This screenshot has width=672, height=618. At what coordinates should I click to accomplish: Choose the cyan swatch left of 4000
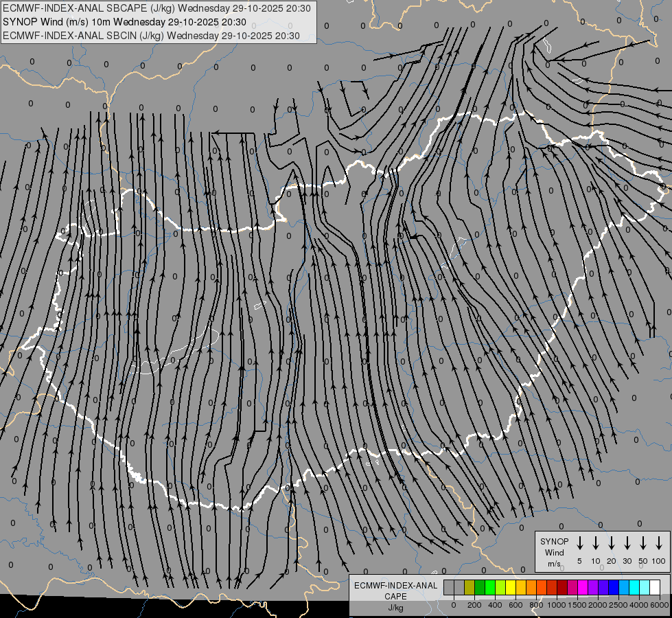tap(634, 588)
